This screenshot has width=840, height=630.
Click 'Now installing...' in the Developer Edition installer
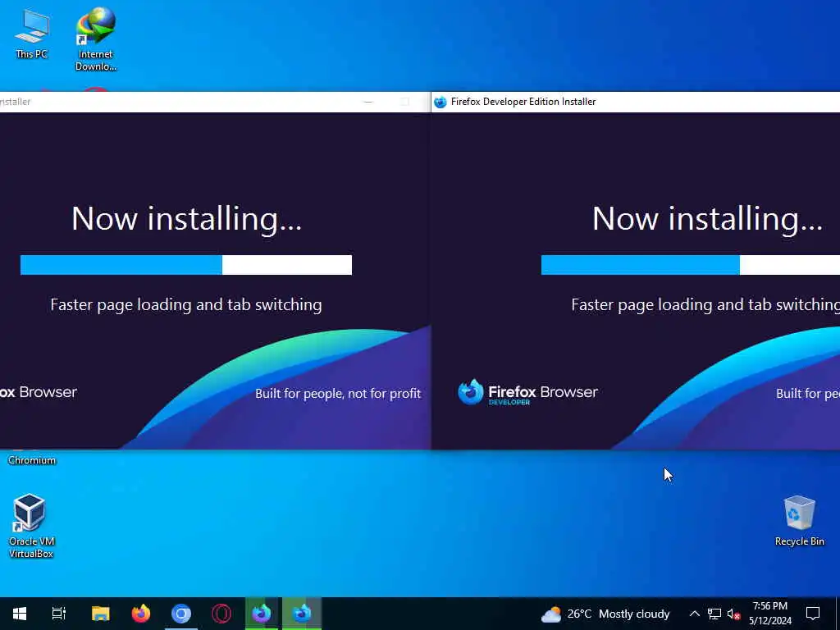[707, 219]
